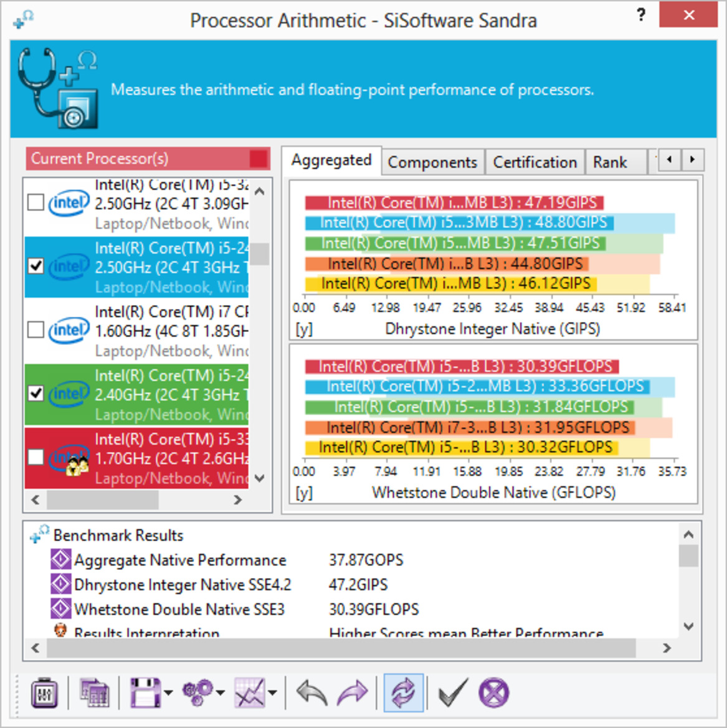Click the Current Processor(s) header
This screenshot has width=727, height=728.
(x=148, y=159)
